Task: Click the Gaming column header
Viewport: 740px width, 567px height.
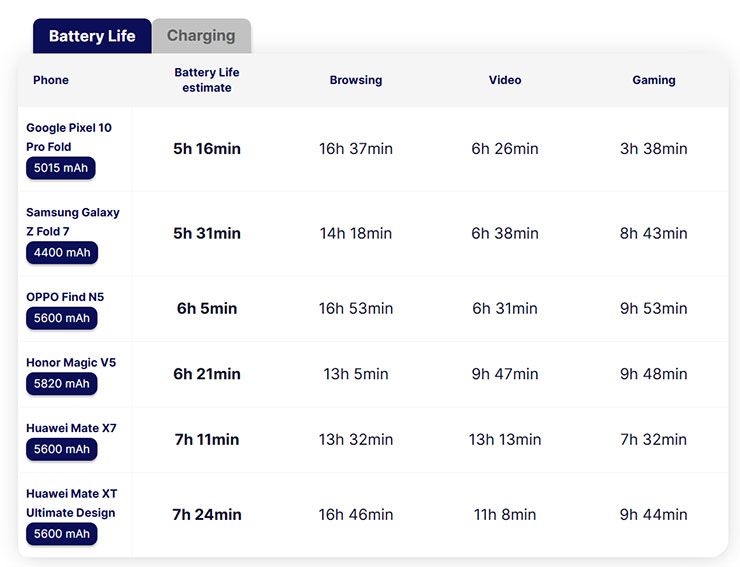Action: pos(654,80)
